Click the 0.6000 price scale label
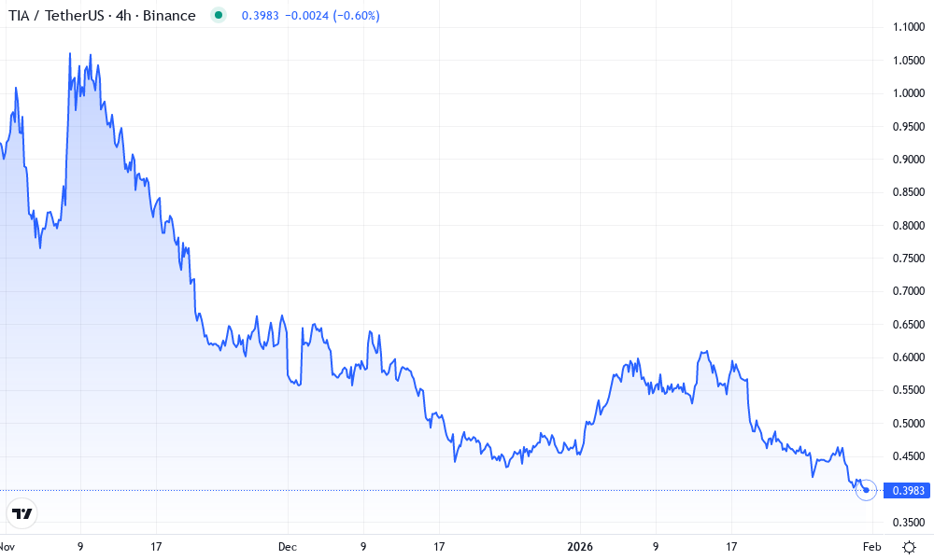934x560 pixels. pos(909,357)
